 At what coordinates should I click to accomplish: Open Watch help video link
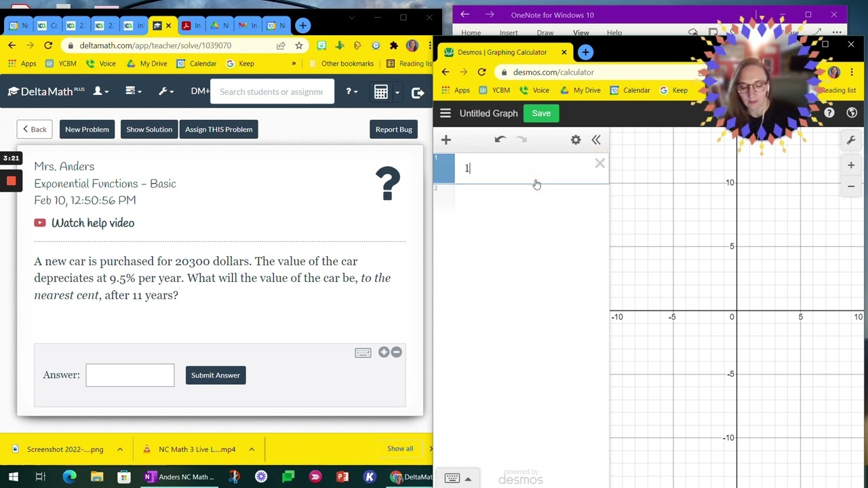pos(93,223)
